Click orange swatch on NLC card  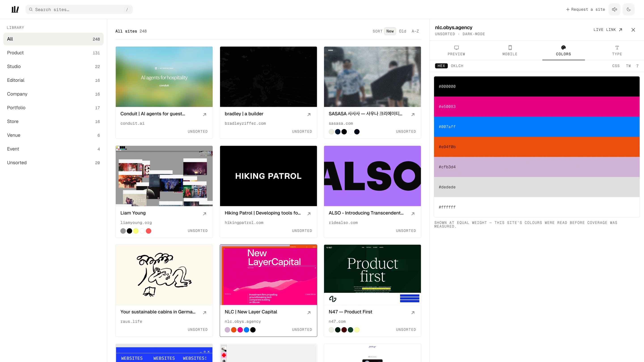(x=233, y=330)
